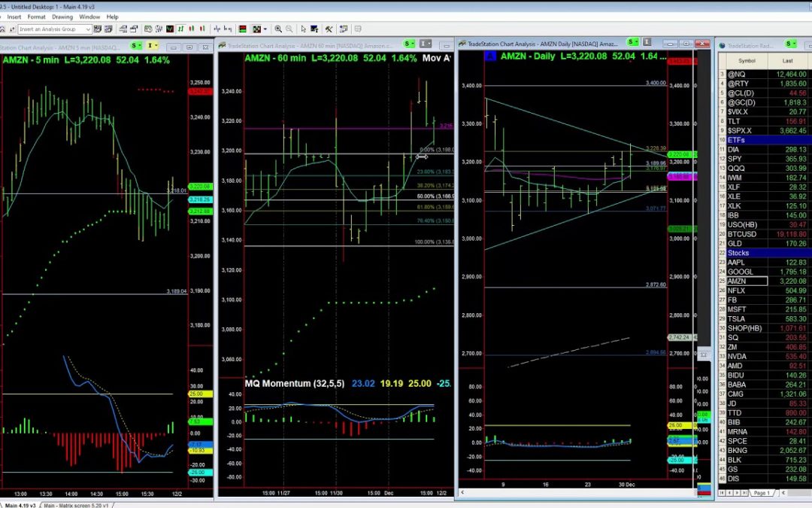Screen dimensions: 812x508
Task: Open the Help menu
Action: coord(112,17)
